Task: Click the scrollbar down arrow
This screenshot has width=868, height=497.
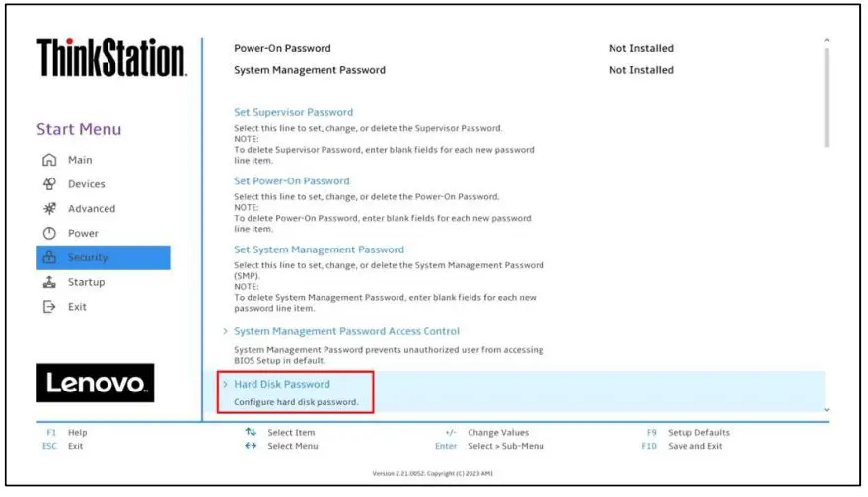Action: (826, 410)
